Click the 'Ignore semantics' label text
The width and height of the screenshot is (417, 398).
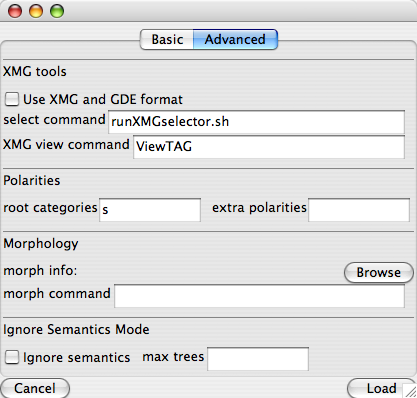coord(76,358)
